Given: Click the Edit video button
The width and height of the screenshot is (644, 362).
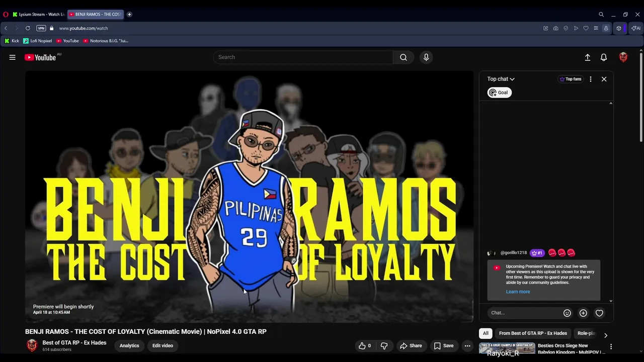Looking at the screenshot, I should 163,345.
